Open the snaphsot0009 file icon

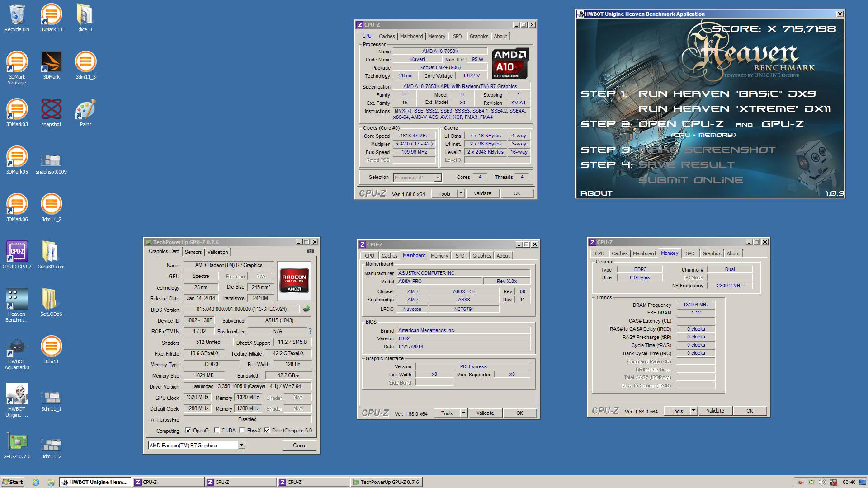(51, 163)
